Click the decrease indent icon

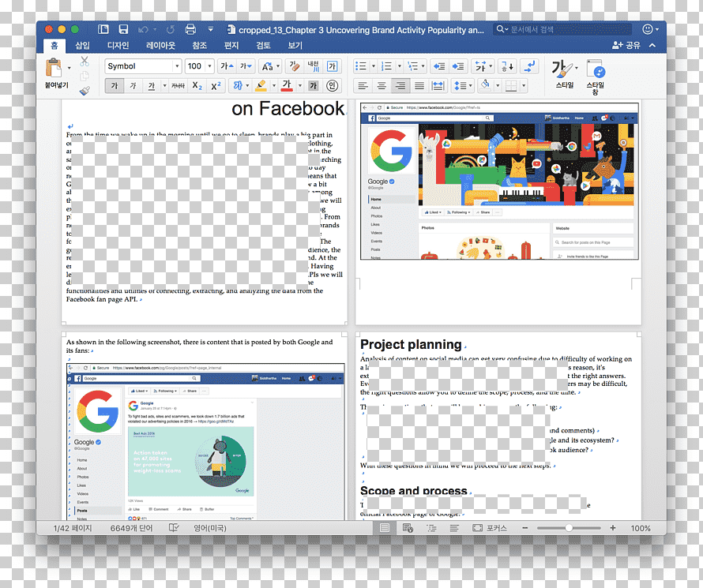click(x=439, y=66)
